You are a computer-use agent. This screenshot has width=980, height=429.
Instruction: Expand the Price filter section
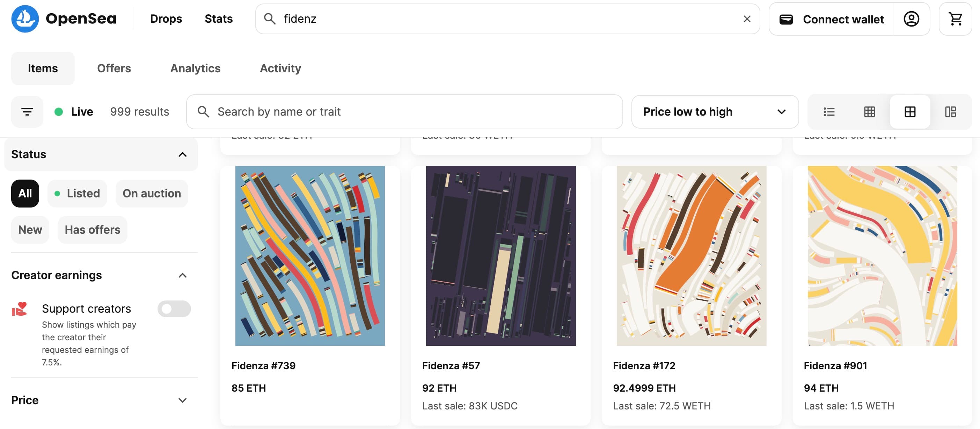[182, 400]
